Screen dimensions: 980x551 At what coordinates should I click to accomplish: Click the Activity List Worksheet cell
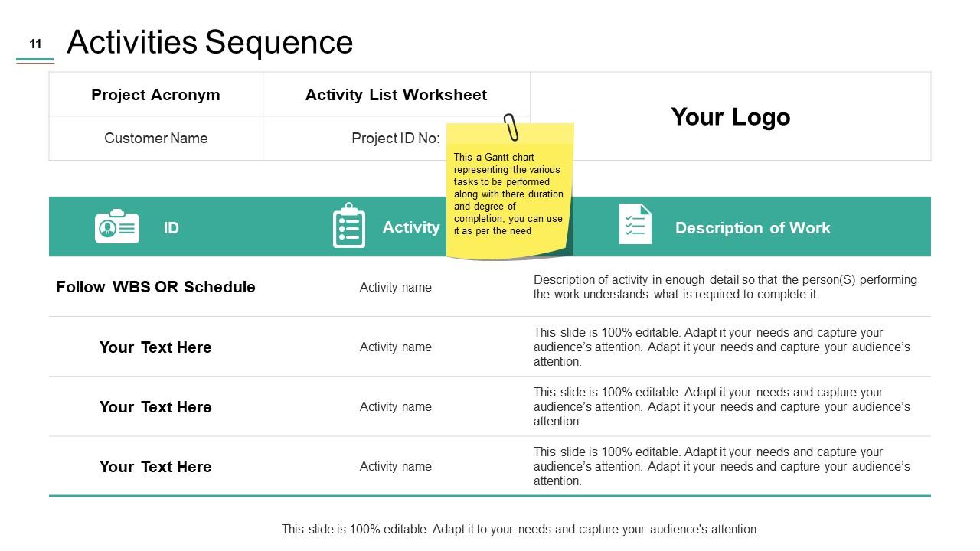click(396, 95)
